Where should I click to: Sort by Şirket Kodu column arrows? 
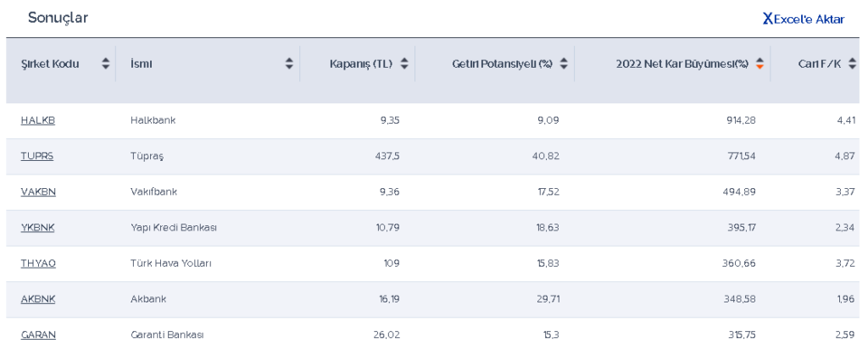click(106, 64)
